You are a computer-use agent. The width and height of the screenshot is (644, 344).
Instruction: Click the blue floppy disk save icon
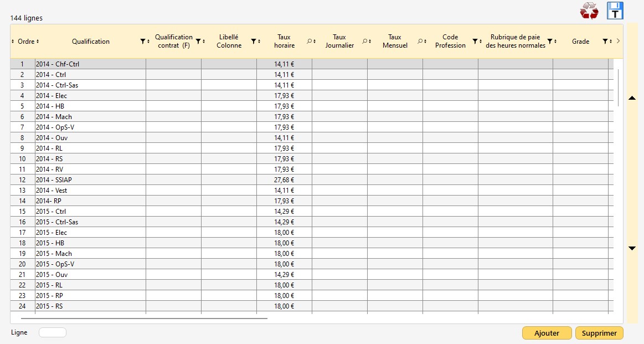coord(615,11)
